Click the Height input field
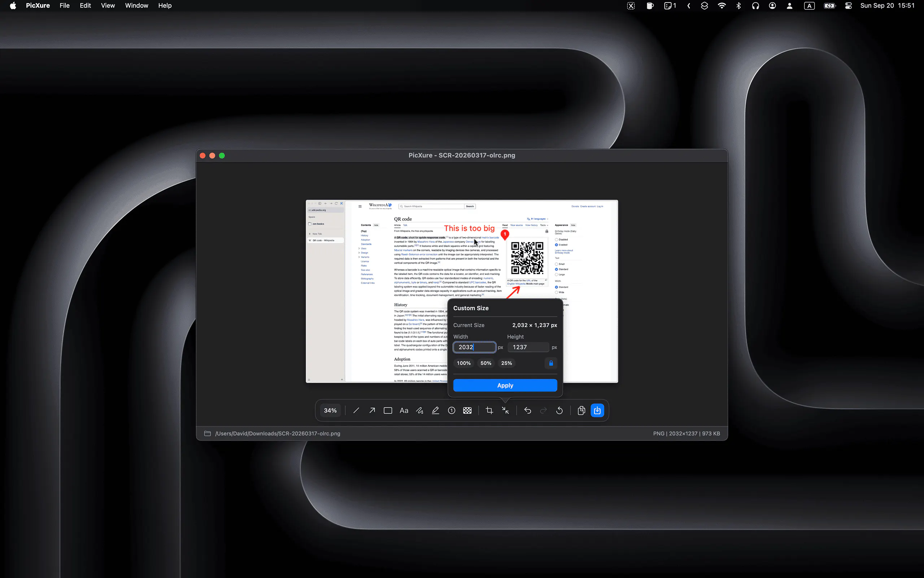Viewport: 924px width, 578px height. 528,347
